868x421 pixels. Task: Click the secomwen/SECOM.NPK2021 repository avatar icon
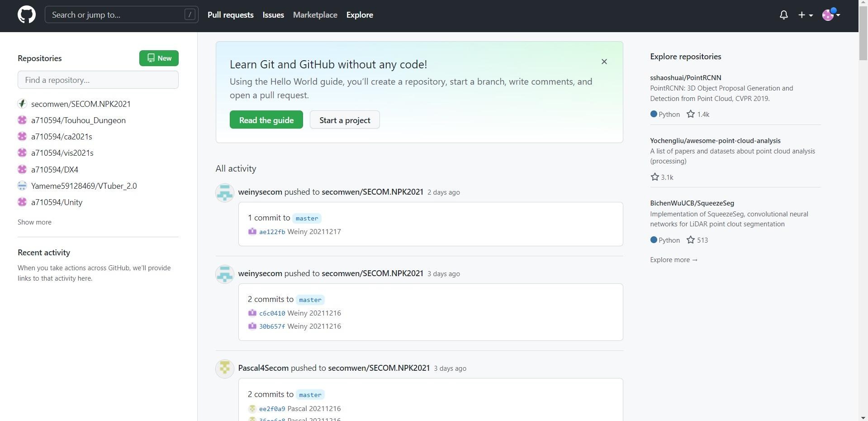(22, 104)
